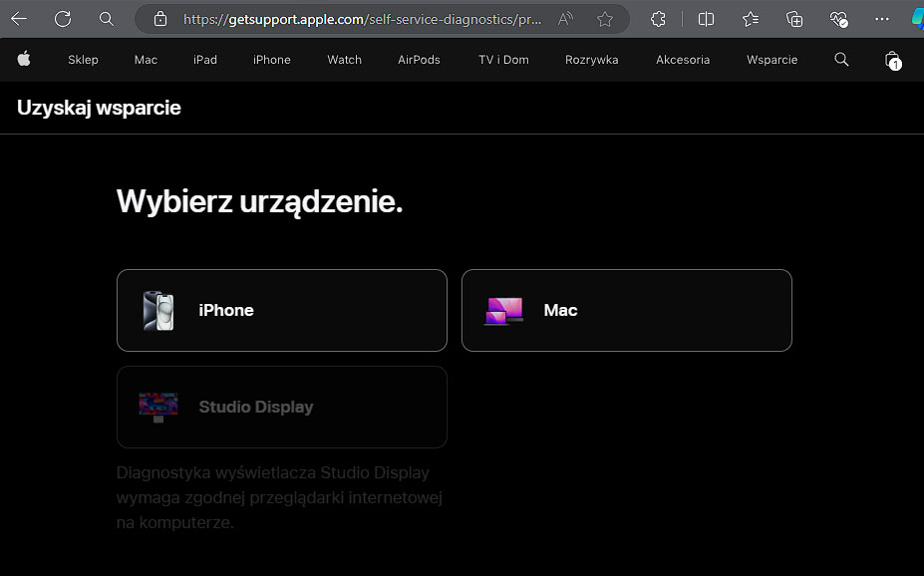Open the Favorites list icon
Screen dimensions: 924x576
click(x=751, y=20)
